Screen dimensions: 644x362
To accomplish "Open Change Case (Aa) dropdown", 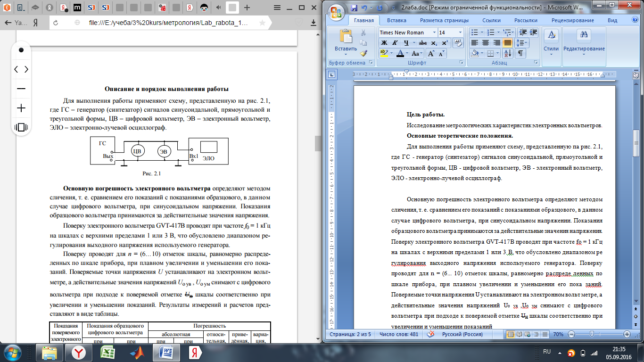I will coord(417,53).
